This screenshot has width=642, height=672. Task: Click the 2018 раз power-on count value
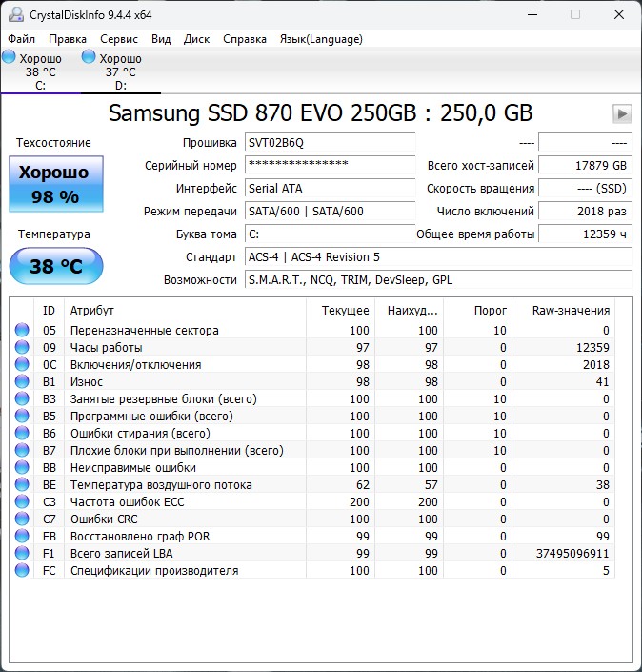(586, 212)
